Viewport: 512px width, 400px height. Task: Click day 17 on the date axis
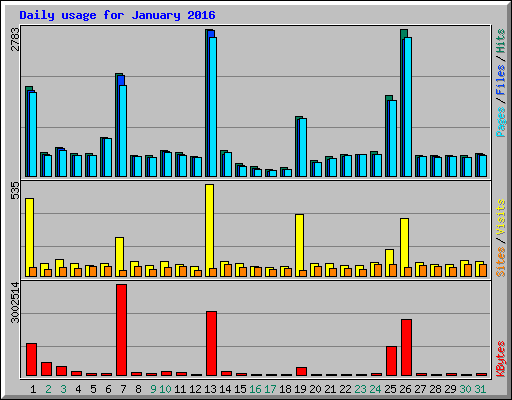tap(270, 389)
